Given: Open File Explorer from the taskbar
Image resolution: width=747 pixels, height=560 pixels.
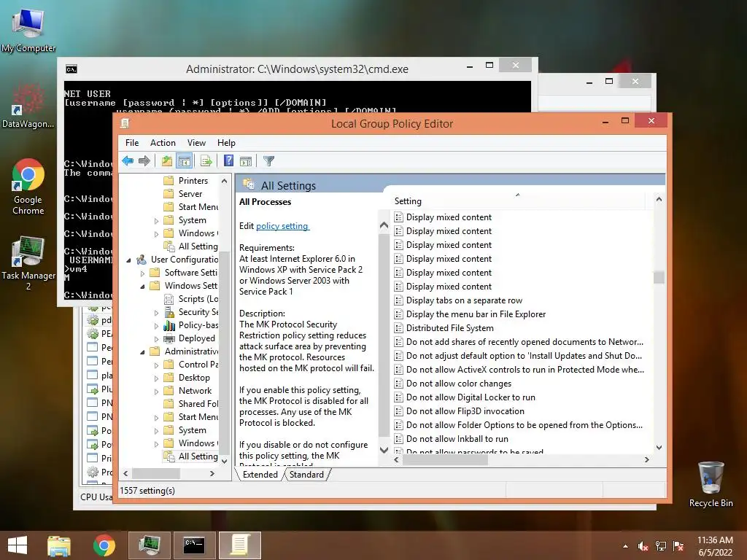Looking at the screenshot, I should [x=58, y=545].
